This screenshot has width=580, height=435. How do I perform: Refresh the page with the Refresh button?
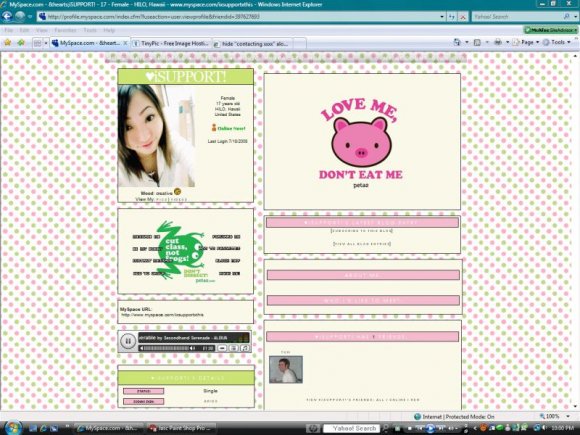[x=452, y=17]
